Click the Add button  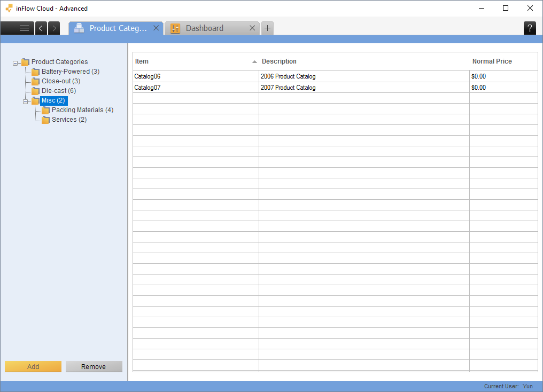click(33, 366)
